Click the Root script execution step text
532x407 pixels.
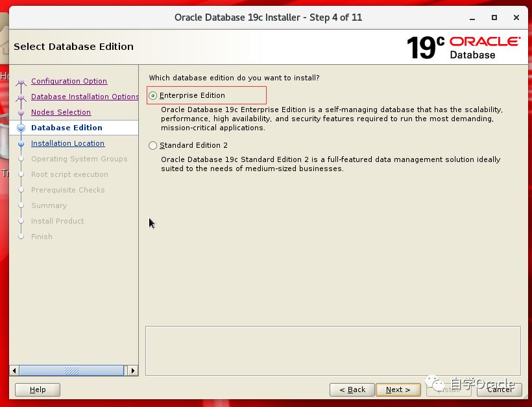(x=69, y=174)
